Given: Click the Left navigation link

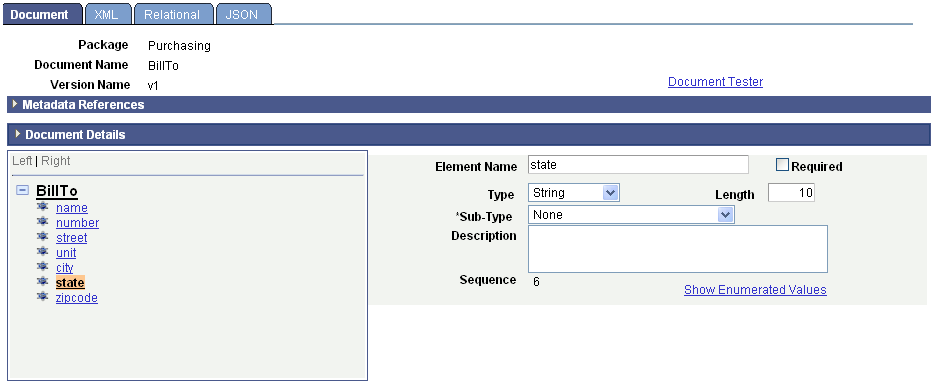Looking at the screenshot, I should pos(22,161).
